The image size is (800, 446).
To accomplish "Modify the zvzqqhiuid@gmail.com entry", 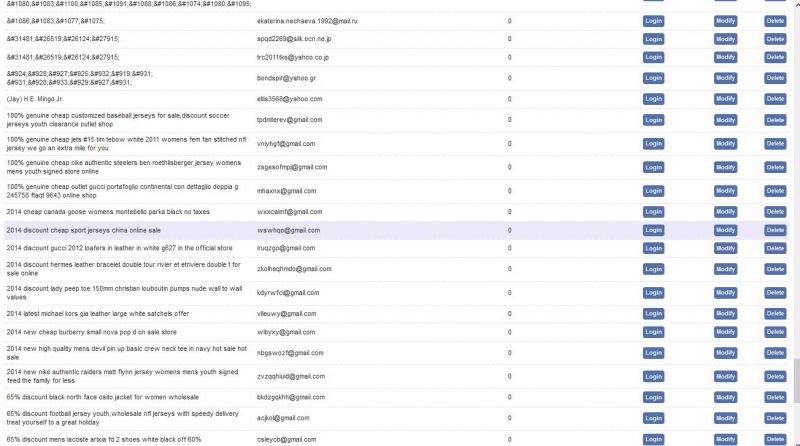I will click(x=725, y=376).
